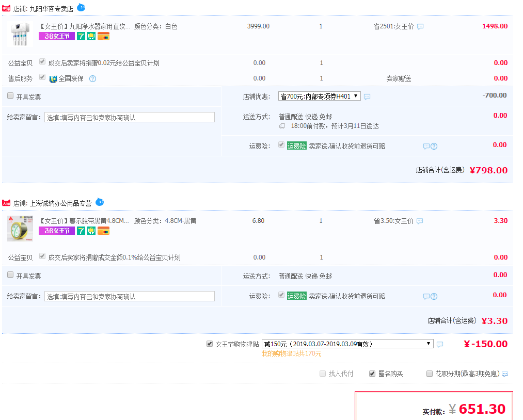The height and width of the screenshot is (420, 523).
Task: Open 警示胶带黑黄4.8CM product link
Action: [x=84, y=221]
